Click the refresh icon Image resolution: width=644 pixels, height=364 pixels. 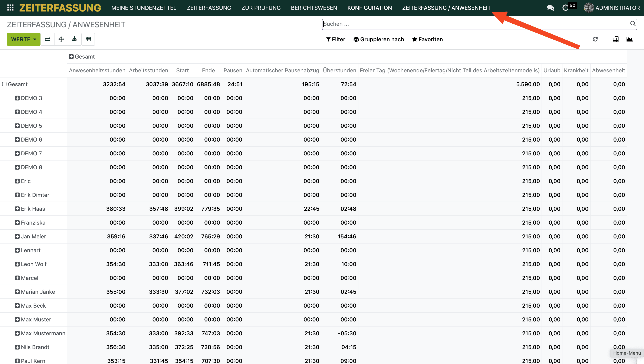click(595, 39)
